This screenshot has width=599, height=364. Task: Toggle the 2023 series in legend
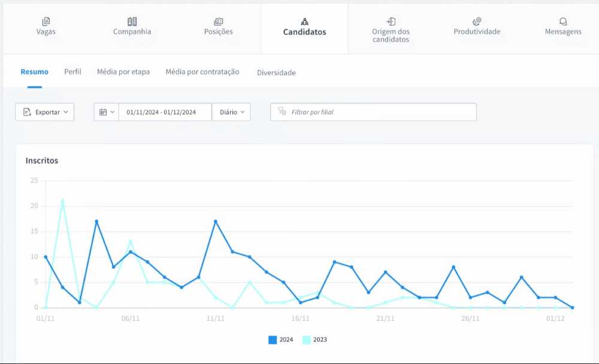pos(314,339)
